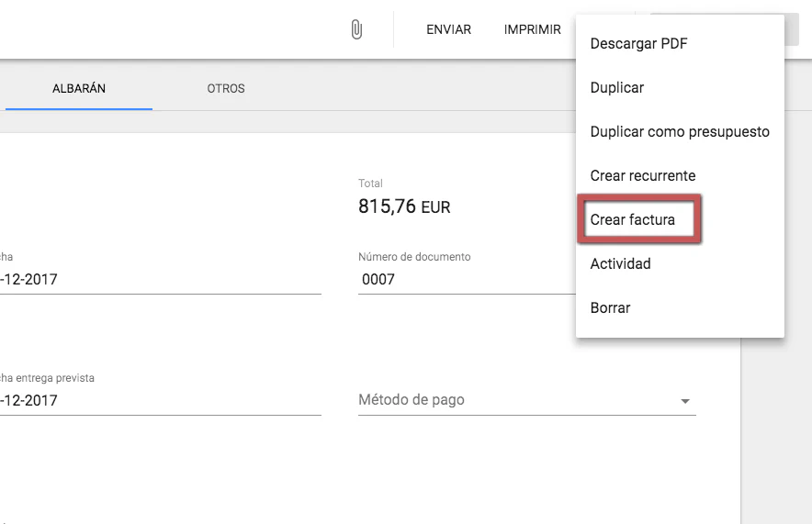Screen dimensions: 812x524
Task: Select Borrar to delete the document
Action: (x=610, y=308)
